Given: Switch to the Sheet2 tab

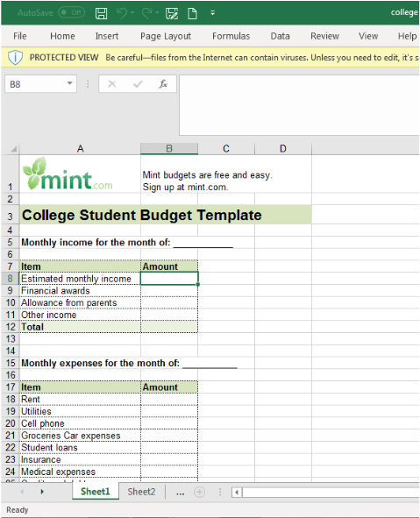Looking at the screenshot, I should 141,492.
